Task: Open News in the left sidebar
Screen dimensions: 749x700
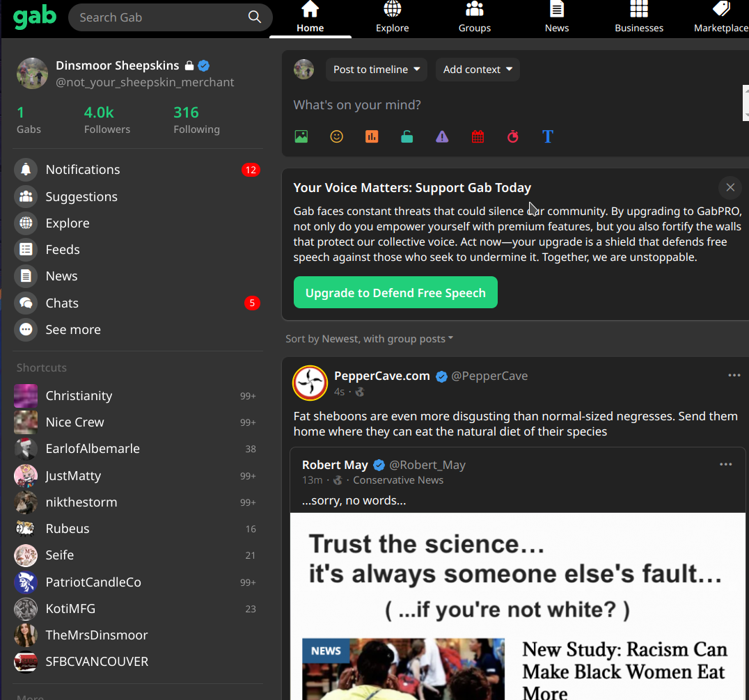Action: (138, 276)
